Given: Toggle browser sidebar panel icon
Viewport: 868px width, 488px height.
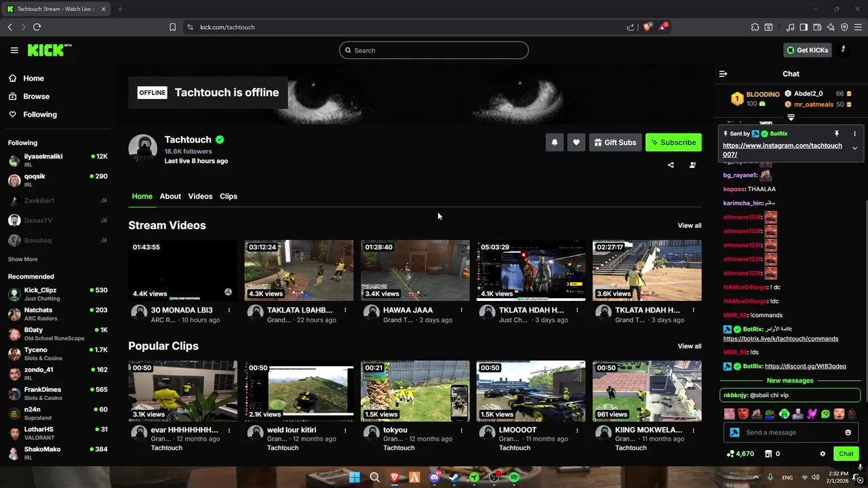Looking at the screenshot, I should pyautogui.click(x=804, y=27).
